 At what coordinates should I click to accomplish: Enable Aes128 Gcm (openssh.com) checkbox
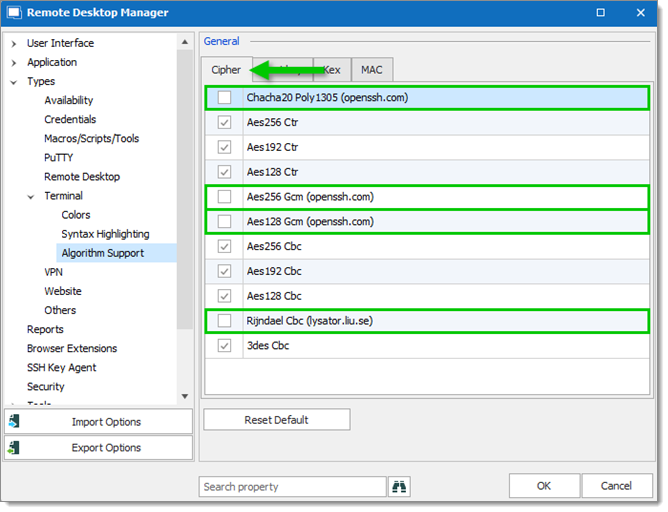(224, 221)
